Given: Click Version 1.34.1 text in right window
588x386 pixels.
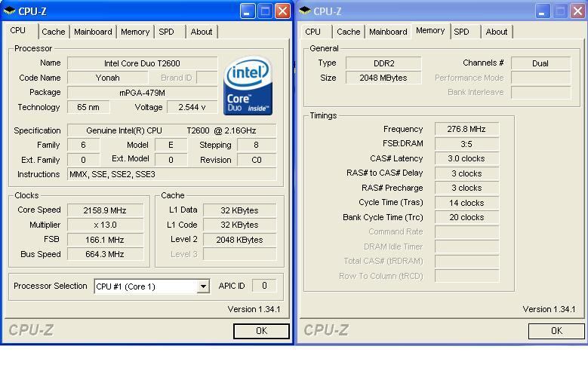Looking at the screenshot, I should tap(549, 309).
